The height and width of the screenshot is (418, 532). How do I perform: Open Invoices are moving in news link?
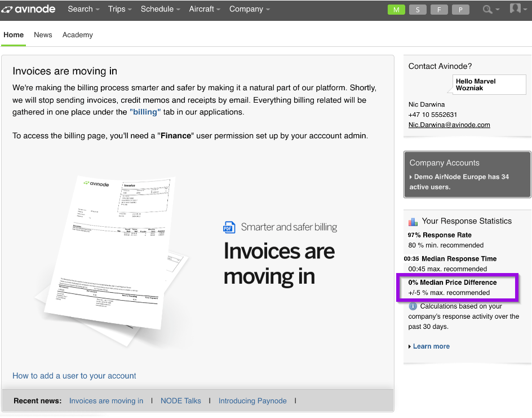(106, 401)
